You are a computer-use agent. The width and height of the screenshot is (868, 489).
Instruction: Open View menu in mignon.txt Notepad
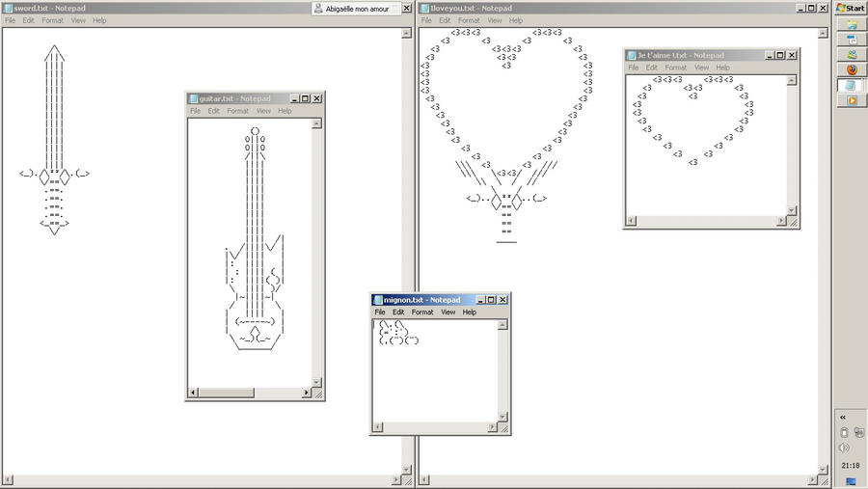click(448, 312)
